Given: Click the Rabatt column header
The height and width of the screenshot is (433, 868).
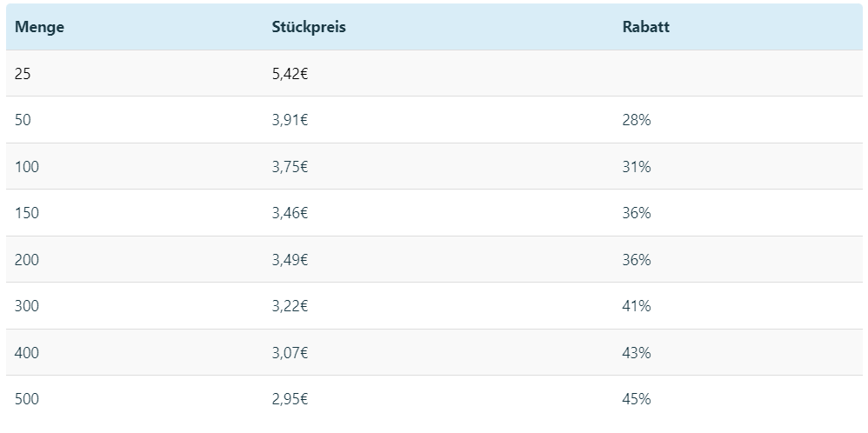Looking at the screenshot, I should click(x=645, y=27).
